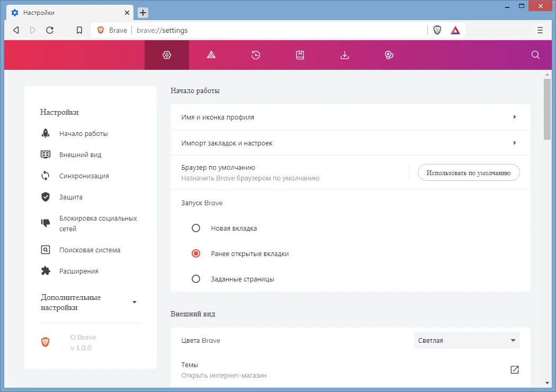
Task: Click the Brave lion logo near О Brave
Action: coord(46,342)
